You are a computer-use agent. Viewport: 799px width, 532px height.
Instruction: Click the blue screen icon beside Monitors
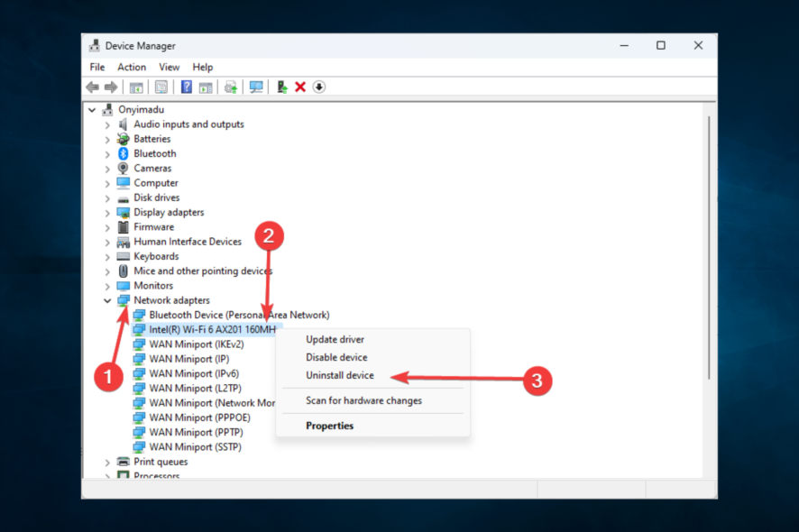(x=124, y=286)
